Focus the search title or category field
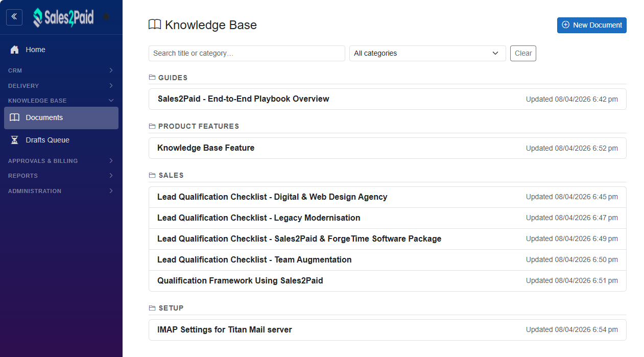644x357 pixels. click(x=247, y=53)
